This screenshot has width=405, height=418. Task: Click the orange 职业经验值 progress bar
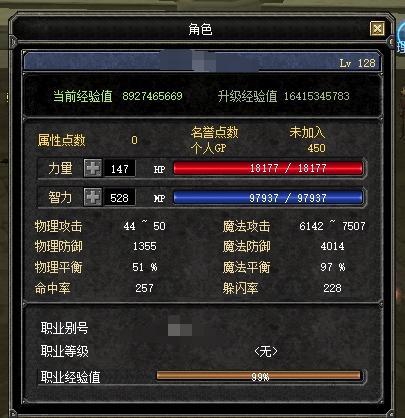[x=259, y=376]
